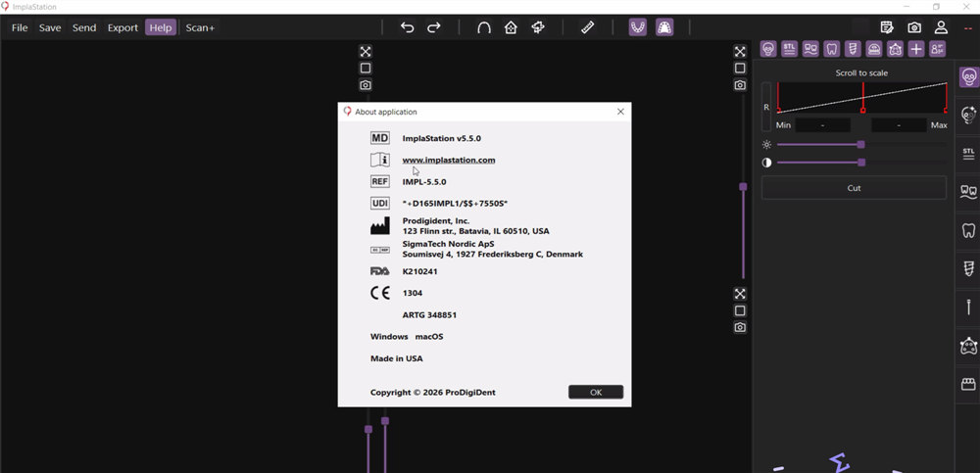Adjust the brightness slider handle
Screen dimensions: 980x473
[x=861, y=144]
